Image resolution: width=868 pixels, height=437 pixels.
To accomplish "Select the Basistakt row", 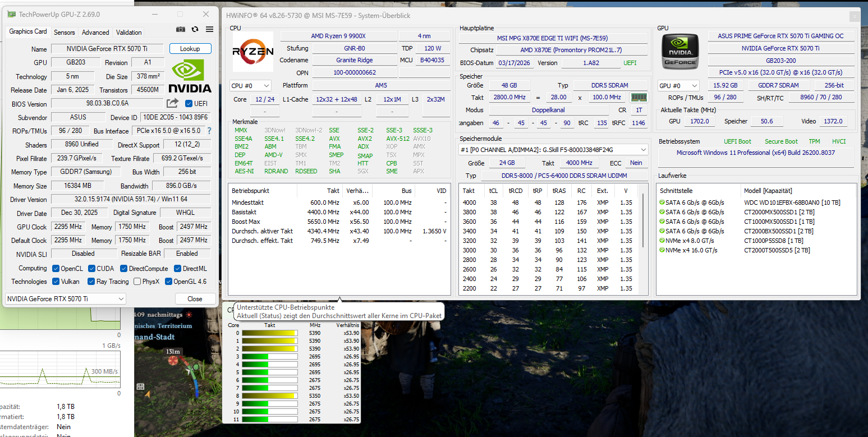I will tap(339, 212).
